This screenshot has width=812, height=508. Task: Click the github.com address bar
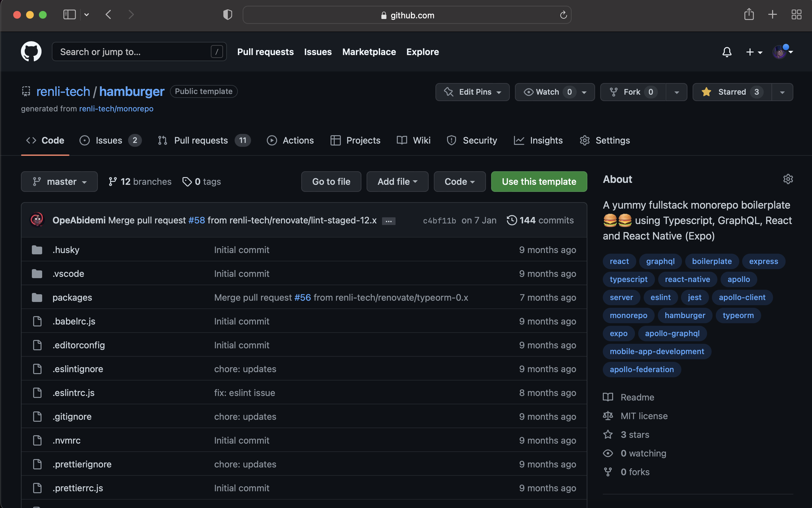click(x=407, y=15)
